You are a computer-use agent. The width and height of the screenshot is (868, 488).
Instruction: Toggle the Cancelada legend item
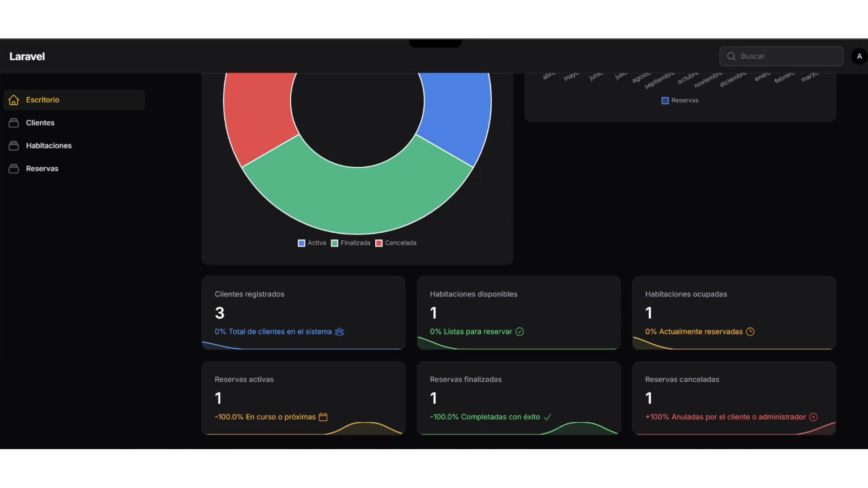(x=396, y=243)
